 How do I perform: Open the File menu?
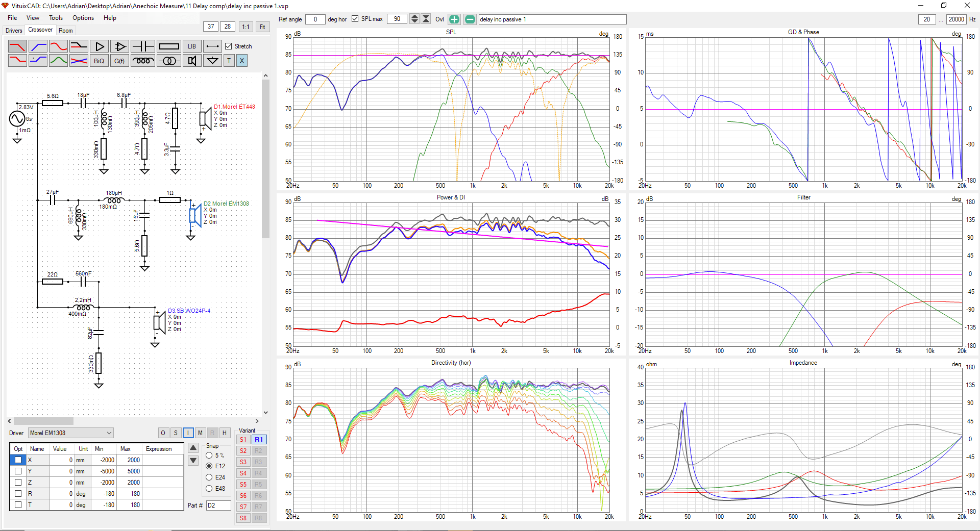[x=12, y=18]
